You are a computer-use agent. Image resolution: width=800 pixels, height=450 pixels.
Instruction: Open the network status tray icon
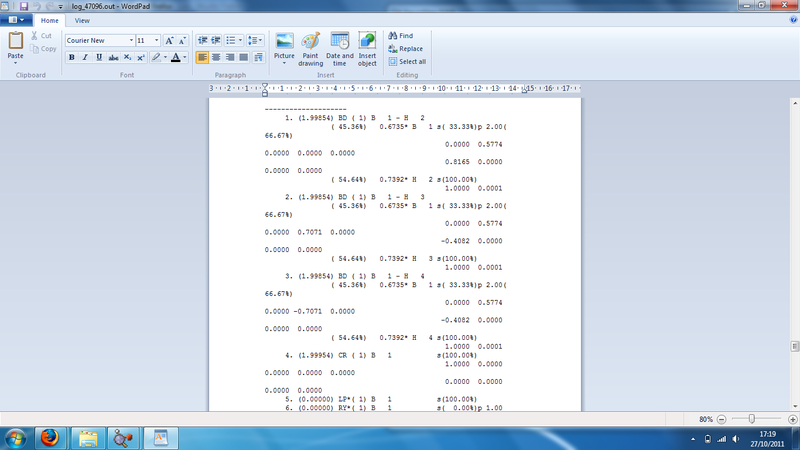pyautogui.click(x=721, y=439)
